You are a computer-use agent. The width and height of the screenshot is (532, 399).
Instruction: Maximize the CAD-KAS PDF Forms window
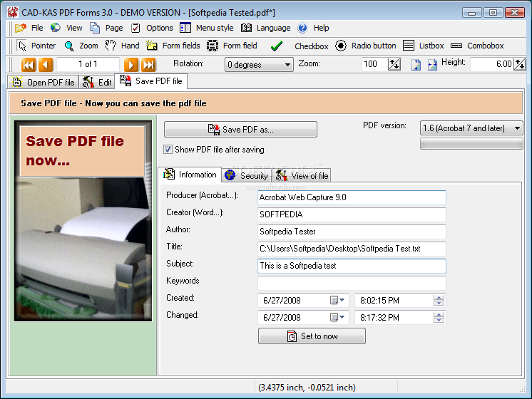(x=493, y=13)
